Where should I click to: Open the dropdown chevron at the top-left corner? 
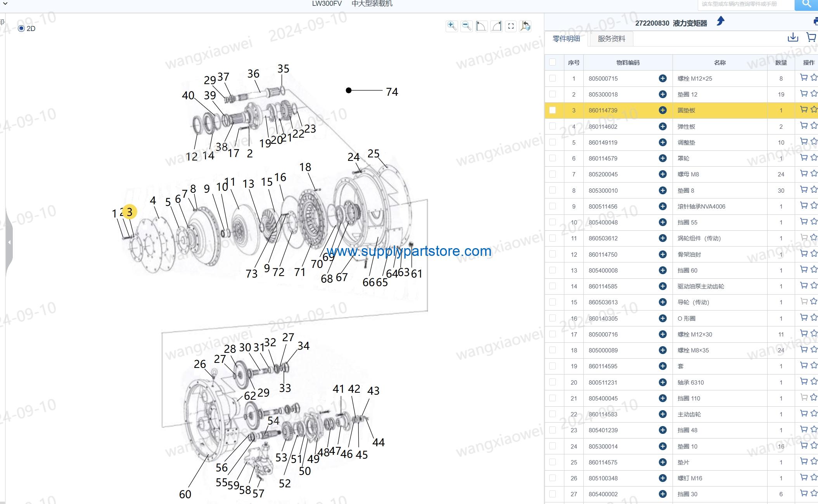[5, 3]
